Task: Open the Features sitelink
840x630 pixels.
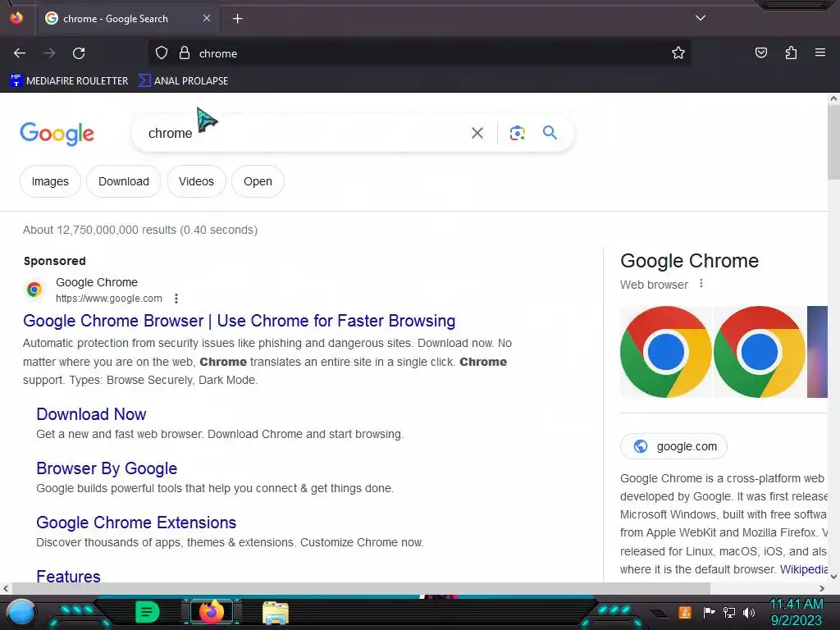Action: tap(68, 576)
